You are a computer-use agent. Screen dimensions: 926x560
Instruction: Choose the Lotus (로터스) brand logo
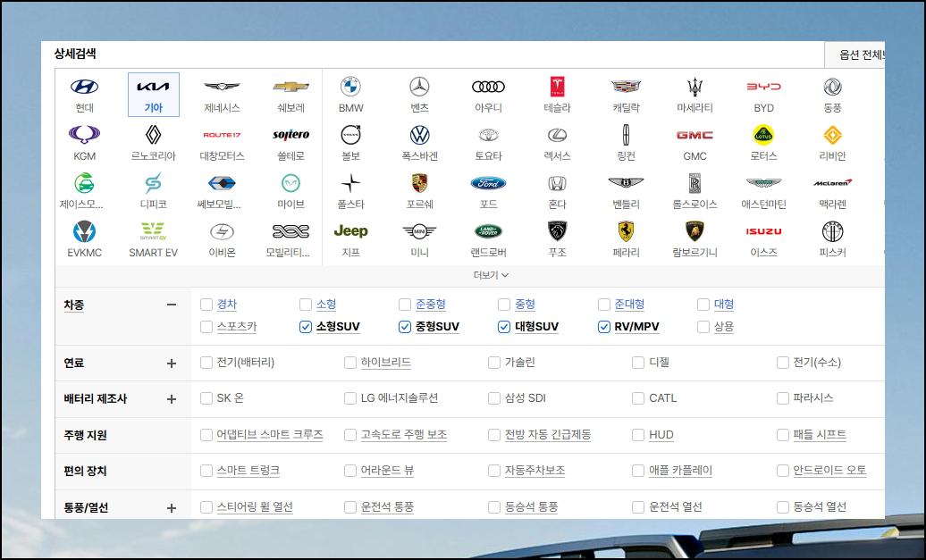(x=763, y=135)
